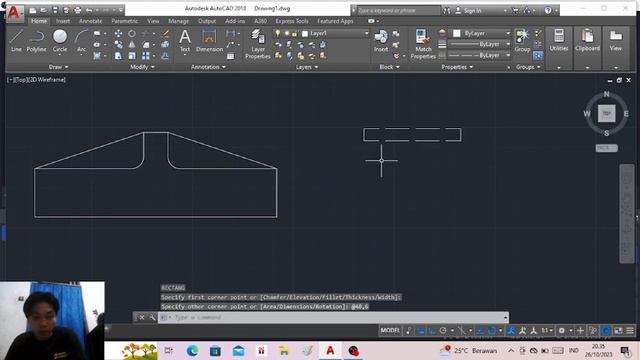Switch to the Express Tools tab

pyautogui.click(x=292, y=21)
